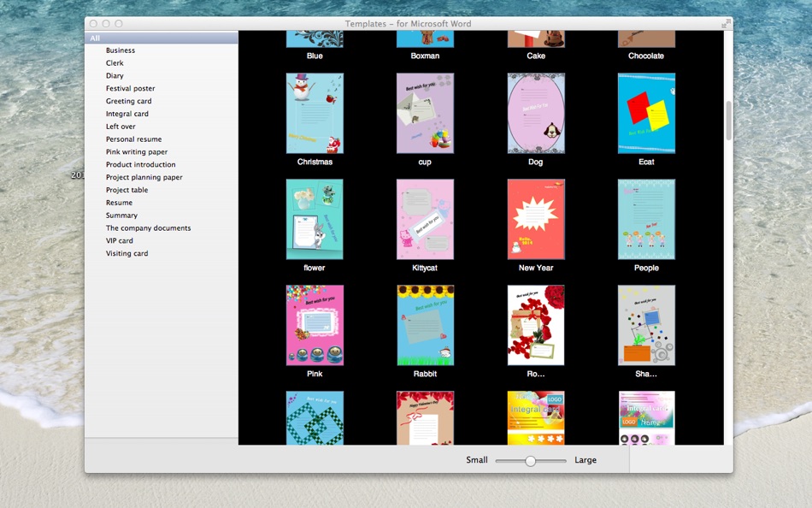Select Left over category
Viewport: 812px width, 508px height.
pyautogui.click(x=121, y=127)
